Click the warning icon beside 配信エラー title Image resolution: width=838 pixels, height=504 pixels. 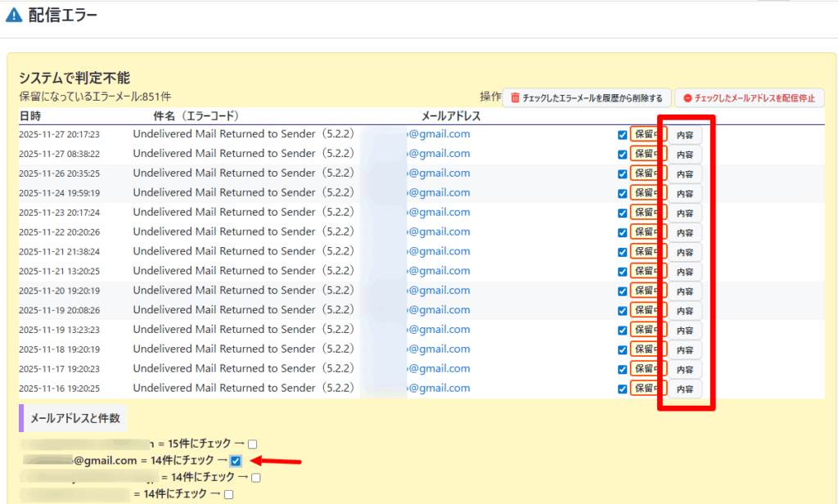(x=14, y=16)
